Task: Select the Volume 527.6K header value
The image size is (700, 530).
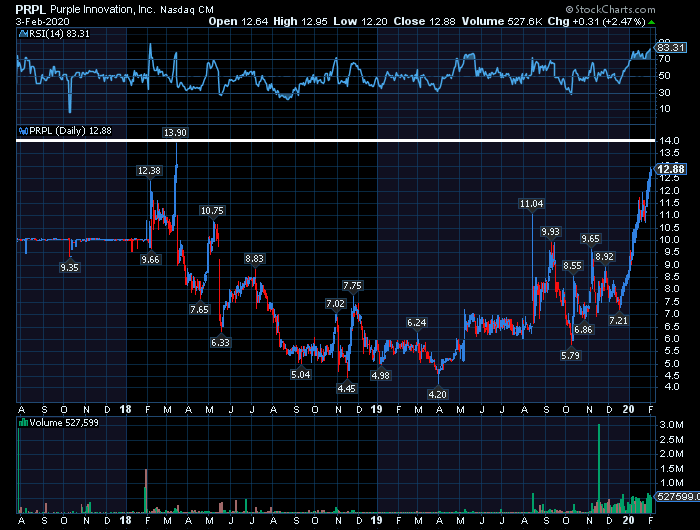Action: click(x=502, y=21)
